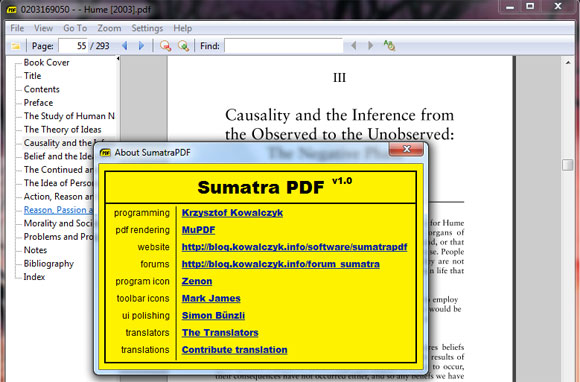Click the Contribute translation link

235,350
